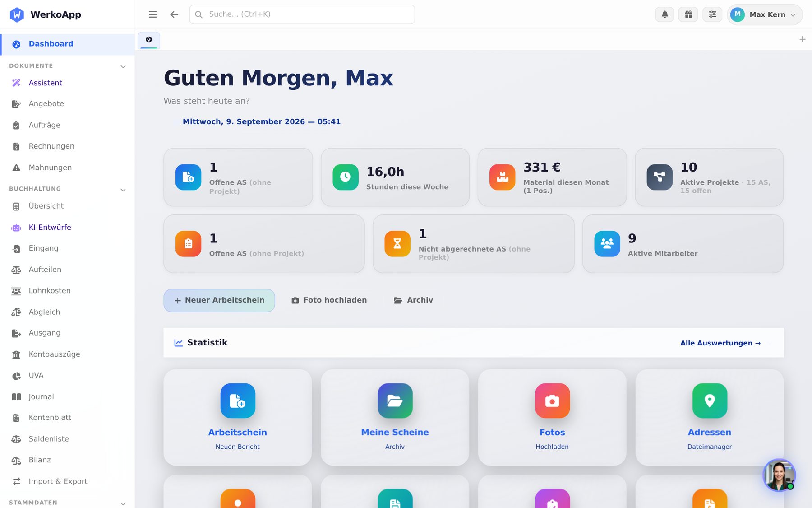812x508 pixels.
Task: Click the Aktive Projekte diagram icon
Action: pos(660,177)
